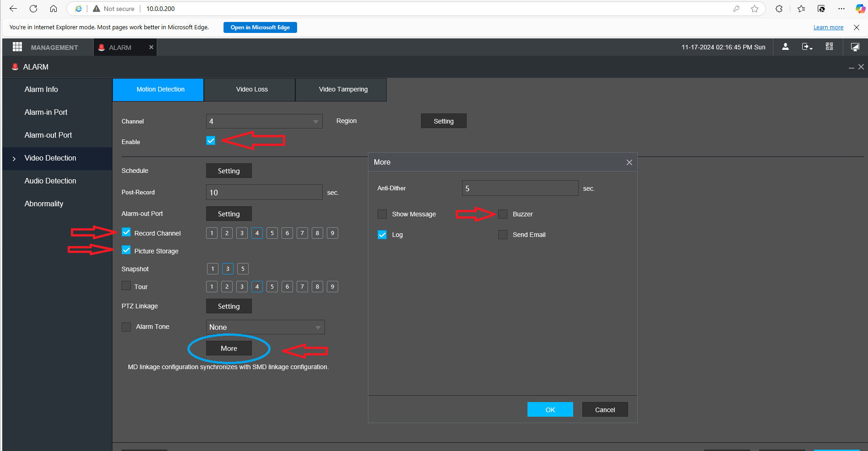Viewport: 868px width, 451px height.
Task: Toggle the Record Channel checkbox
Action: (x=126, y=232)
